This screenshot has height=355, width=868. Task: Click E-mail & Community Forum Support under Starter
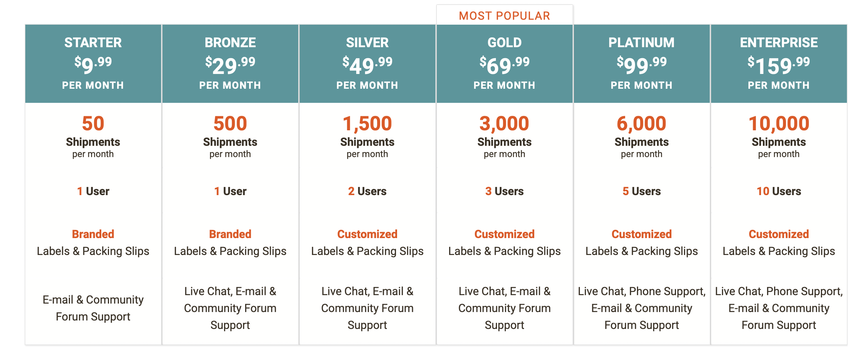[x=93, y=308]
